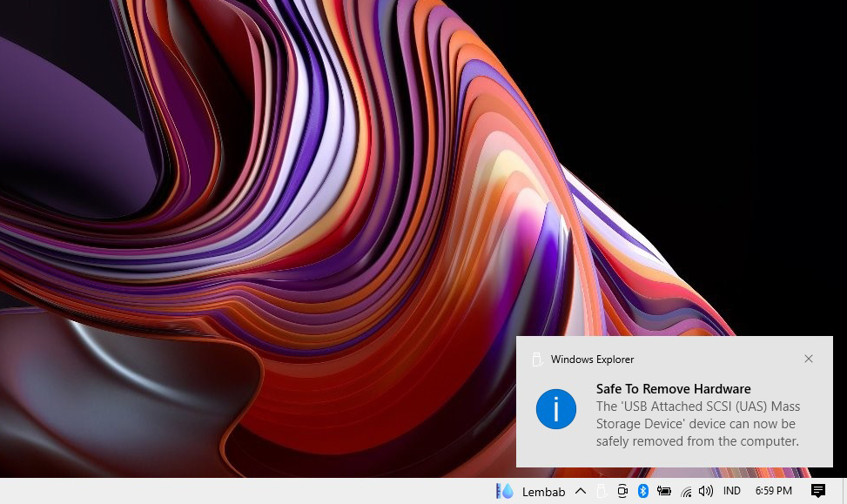Click the 'Windows Explorer' notification header label

coord(592,360)
